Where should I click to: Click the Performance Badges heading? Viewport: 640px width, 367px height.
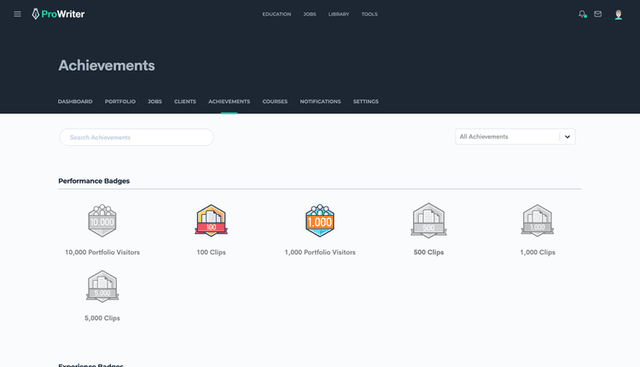point(94,181)
